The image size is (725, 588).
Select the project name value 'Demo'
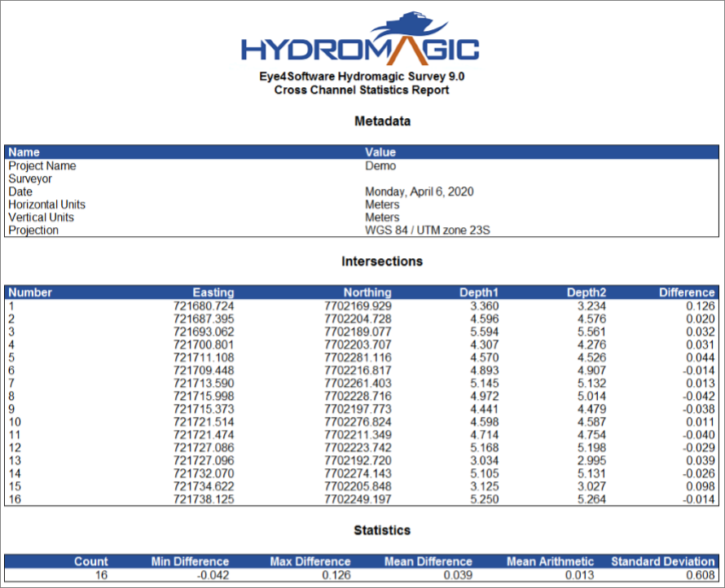coord(380,165)
